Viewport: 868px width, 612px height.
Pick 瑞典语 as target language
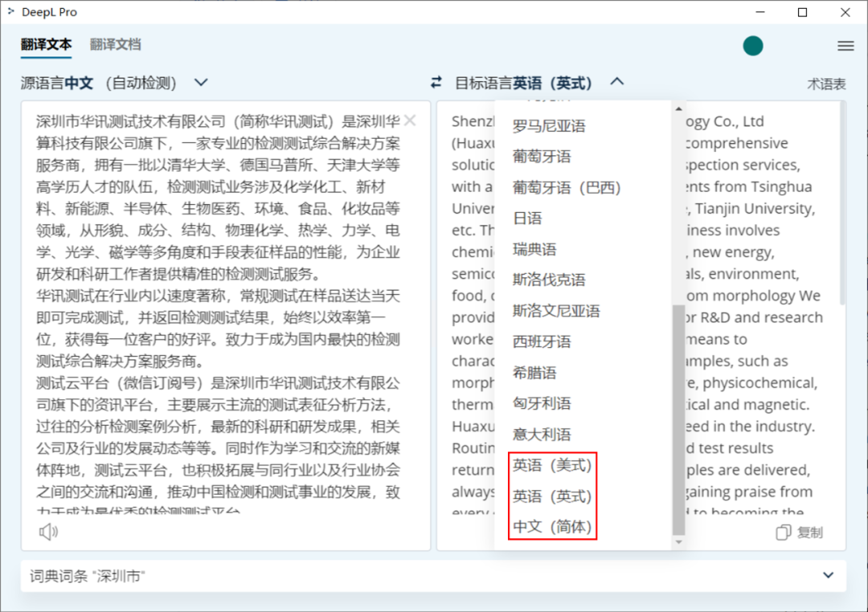[534, 249]
